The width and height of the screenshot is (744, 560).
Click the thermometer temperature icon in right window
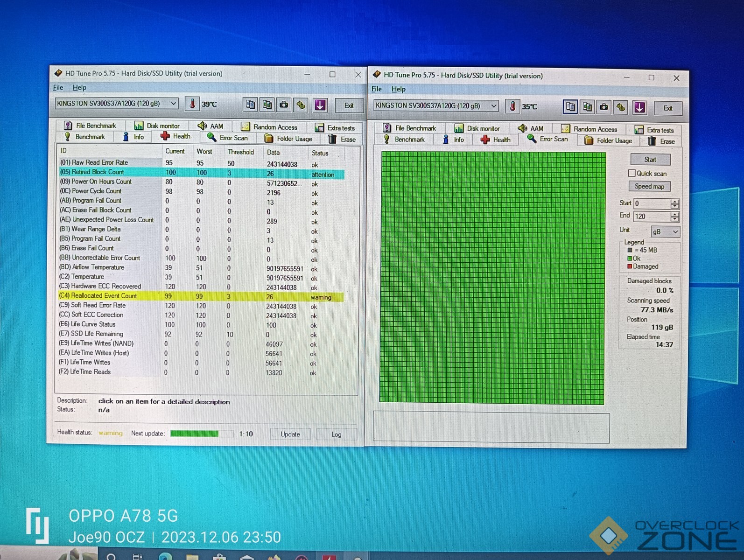[512, 107]
